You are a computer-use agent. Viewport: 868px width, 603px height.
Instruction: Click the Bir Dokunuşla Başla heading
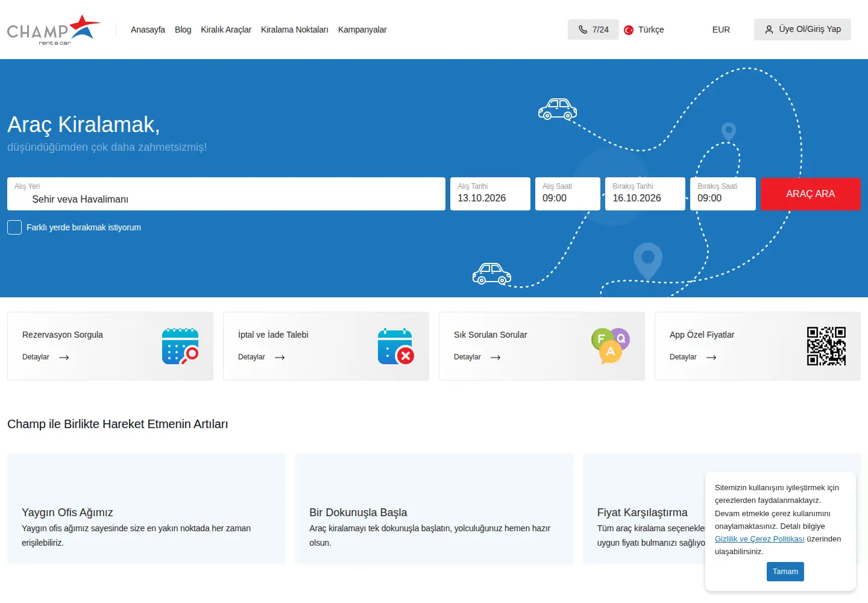pyautogui.click(x=358, y=513)
